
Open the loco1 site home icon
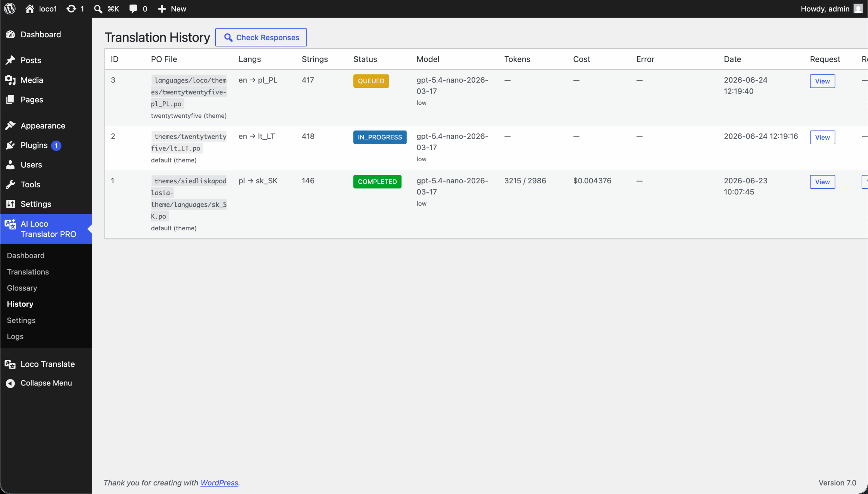[30, 8]
